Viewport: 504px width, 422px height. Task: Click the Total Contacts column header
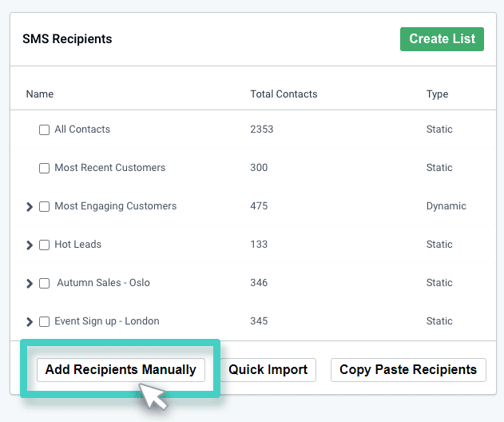(284, 94)
